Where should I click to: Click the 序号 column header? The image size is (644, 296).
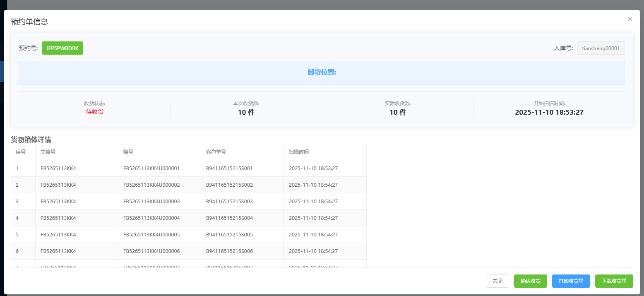click(21, 152)
